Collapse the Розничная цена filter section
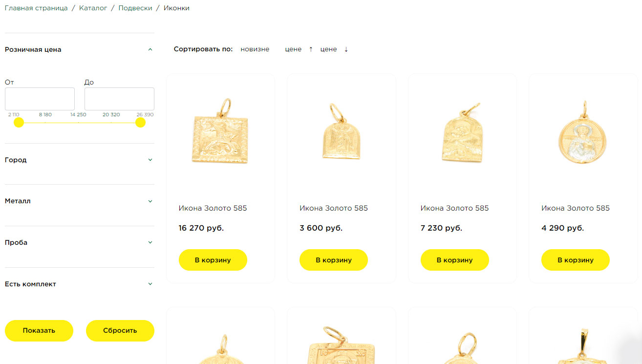 (150, 49)
